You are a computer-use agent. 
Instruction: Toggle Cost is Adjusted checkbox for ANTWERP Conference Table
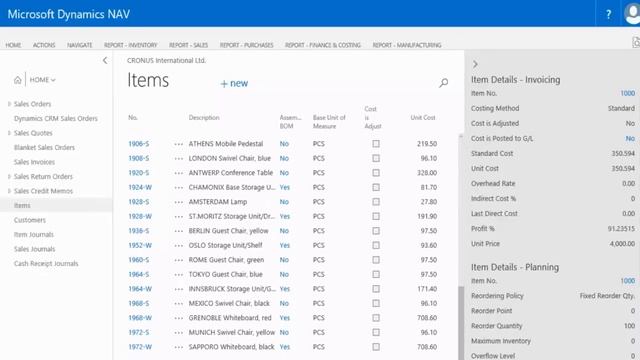(376, 173)
